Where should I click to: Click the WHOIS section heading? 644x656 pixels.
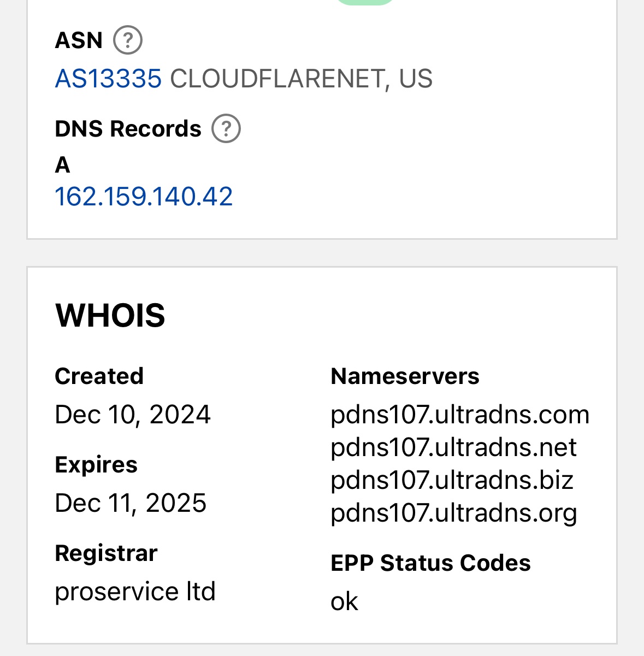tap(110, 315)
